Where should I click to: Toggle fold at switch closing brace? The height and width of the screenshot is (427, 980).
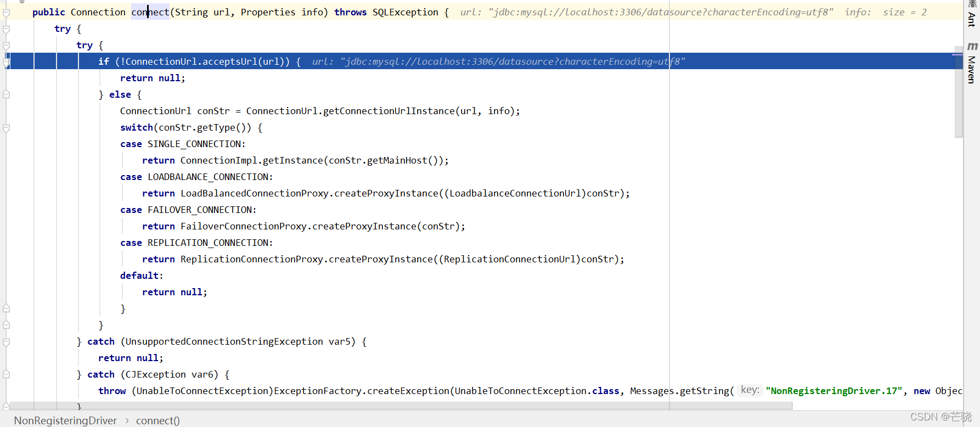[7, 308]
